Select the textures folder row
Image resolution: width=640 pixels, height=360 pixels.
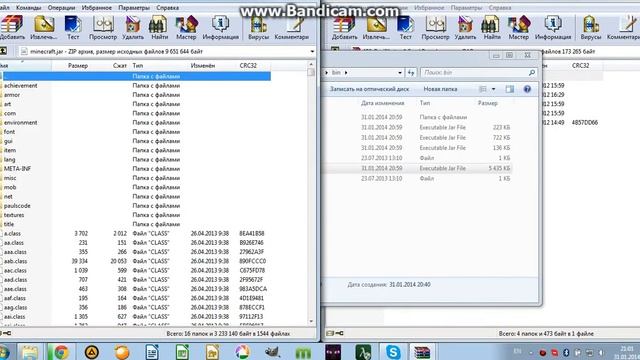pyautogui.click(x=135, y=215)
